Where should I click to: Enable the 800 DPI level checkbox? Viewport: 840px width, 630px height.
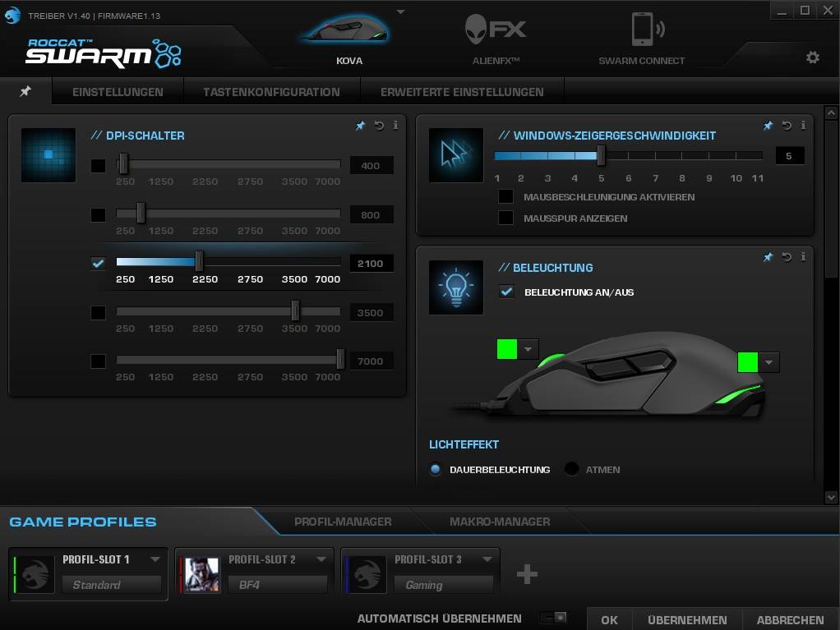98,214
